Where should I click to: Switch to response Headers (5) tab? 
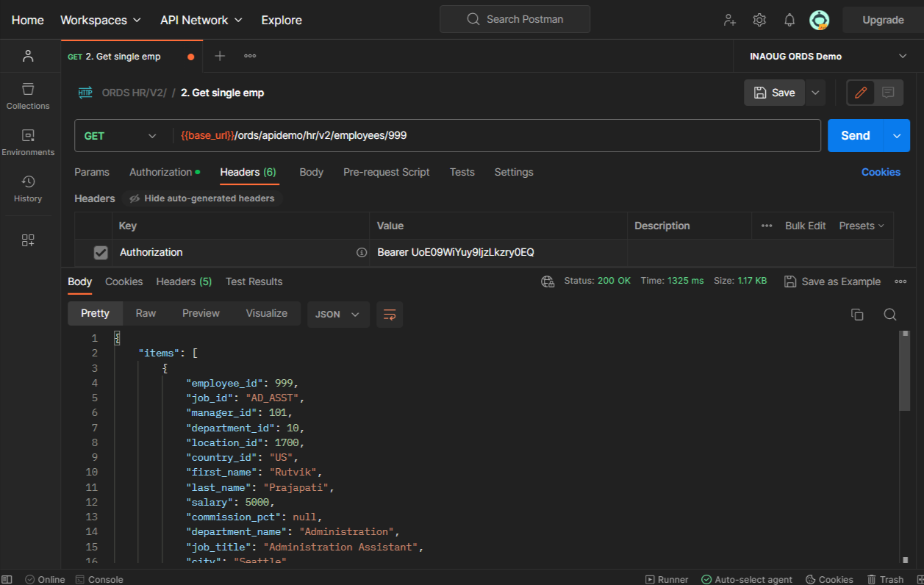point(184,281)
